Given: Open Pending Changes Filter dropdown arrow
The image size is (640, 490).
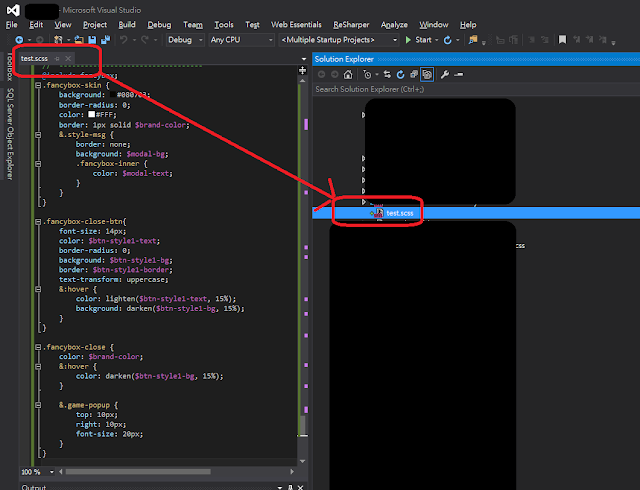Looking at the screenshot, I should tap(377, 75).
